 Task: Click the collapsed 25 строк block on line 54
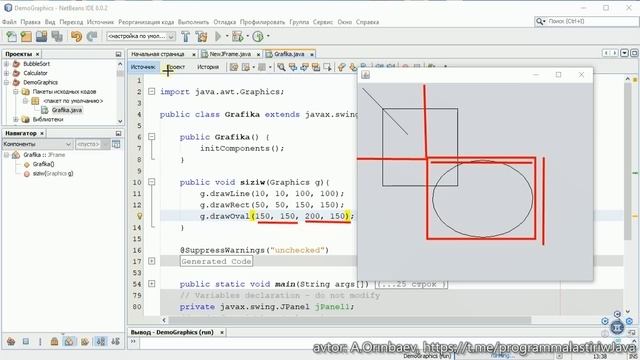coord(411,284)
